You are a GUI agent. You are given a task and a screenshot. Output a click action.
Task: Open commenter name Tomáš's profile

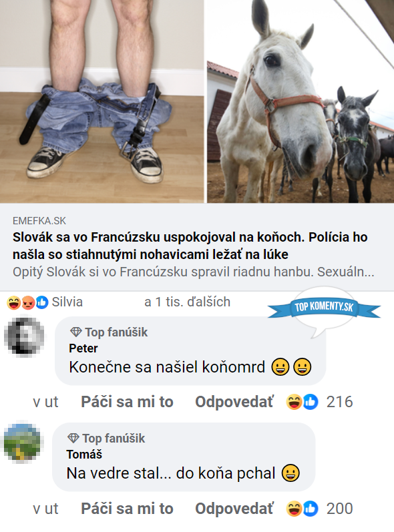coord(84,455)
